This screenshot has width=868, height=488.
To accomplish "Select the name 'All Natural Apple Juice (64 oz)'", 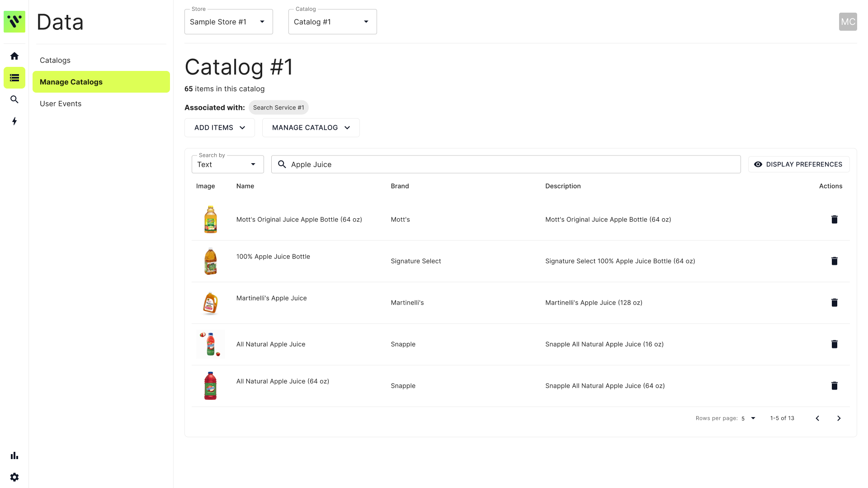I will [x=283, y=381].
